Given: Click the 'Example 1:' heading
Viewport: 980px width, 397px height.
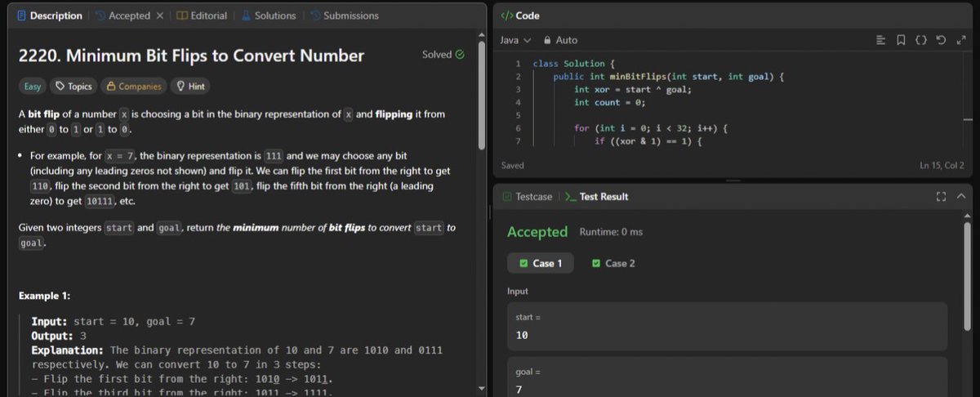Looking at the screenshot, I should click(x=44, y=296).
